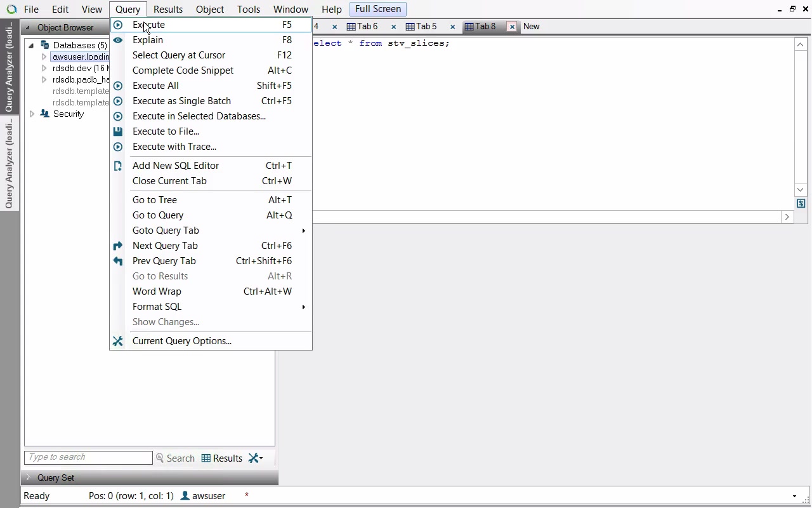
Task: Click the Execute menu entry
Action: point(211,25)
